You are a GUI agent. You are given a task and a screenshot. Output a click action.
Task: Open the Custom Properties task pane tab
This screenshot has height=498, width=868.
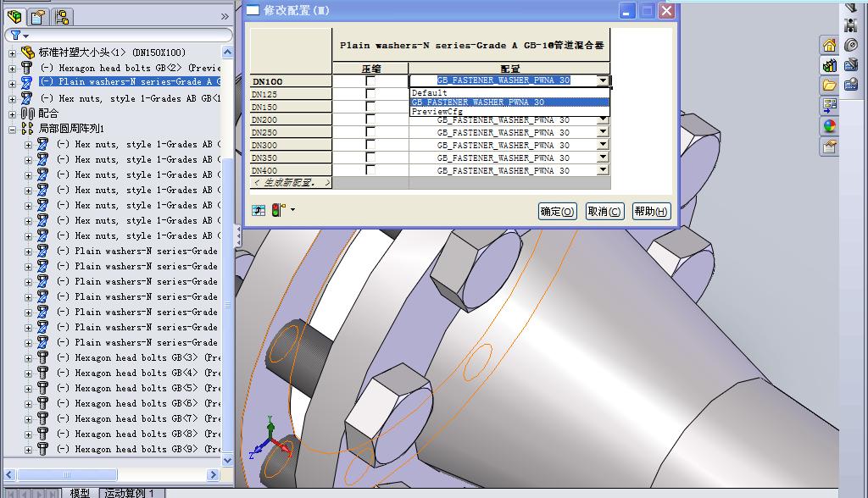pos(829,147)
